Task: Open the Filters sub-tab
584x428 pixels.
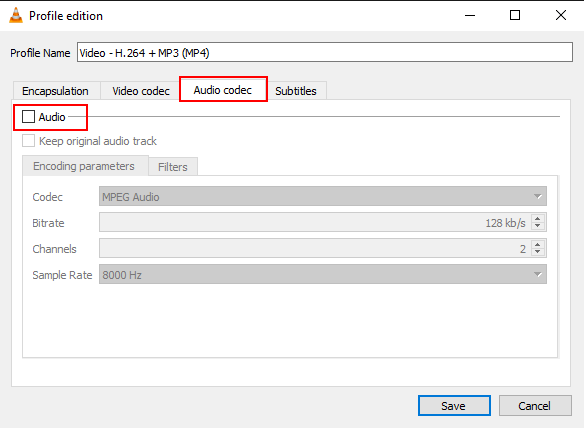Action: tap(173, 167)
